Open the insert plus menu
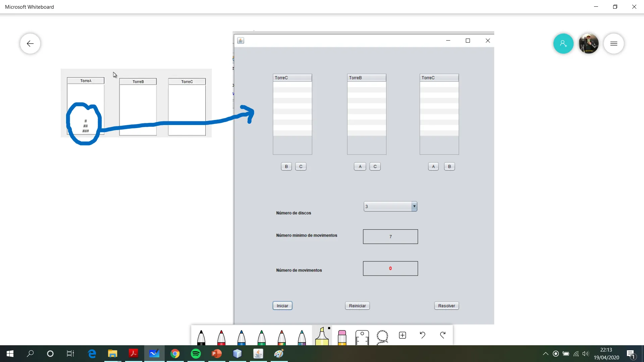 tap(402, 335)
